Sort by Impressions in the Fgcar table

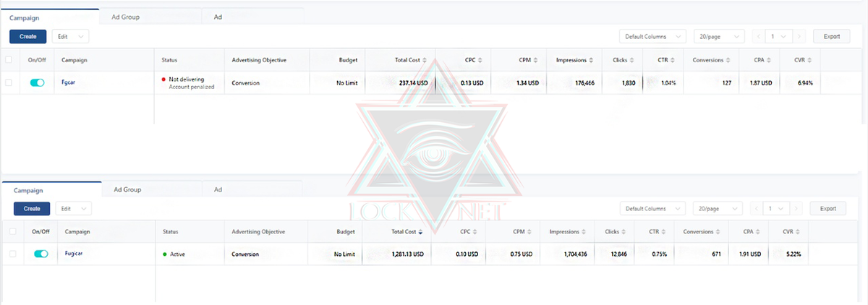[592, 60]
